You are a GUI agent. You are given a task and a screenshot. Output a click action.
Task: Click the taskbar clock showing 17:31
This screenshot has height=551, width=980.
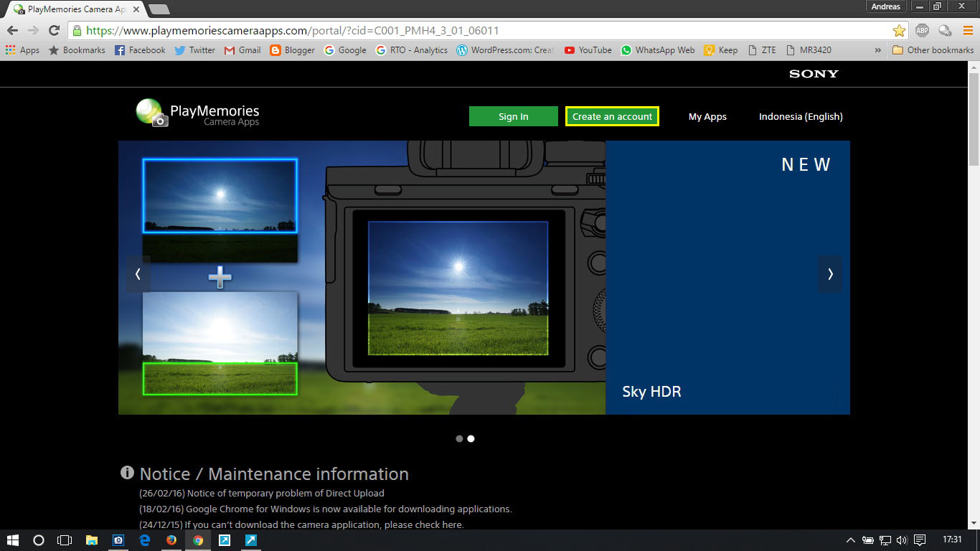coord(952,540)
